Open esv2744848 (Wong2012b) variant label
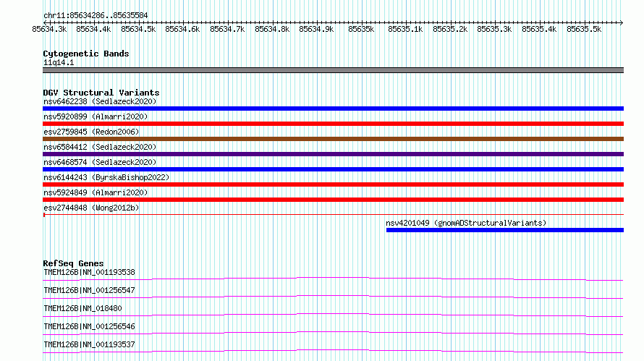The height and width of the screenshot is (361, 644). [91, 208]
